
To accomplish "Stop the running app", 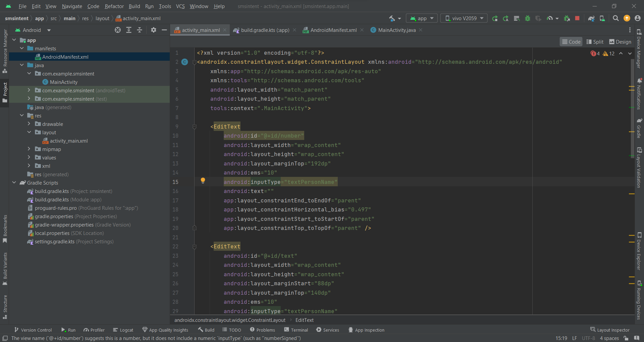I will click(578, 18).
